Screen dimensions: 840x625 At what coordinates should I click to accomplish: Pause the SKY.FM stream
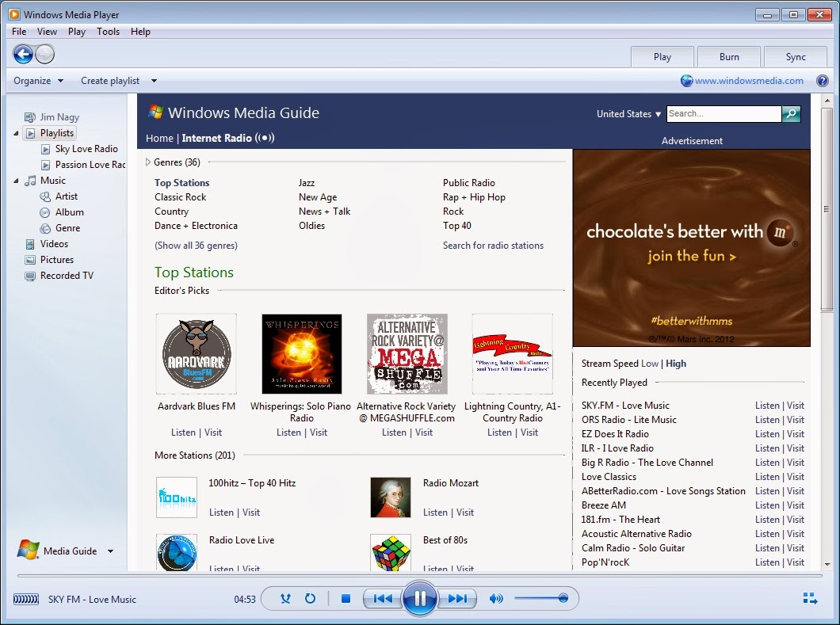[419, 599]
